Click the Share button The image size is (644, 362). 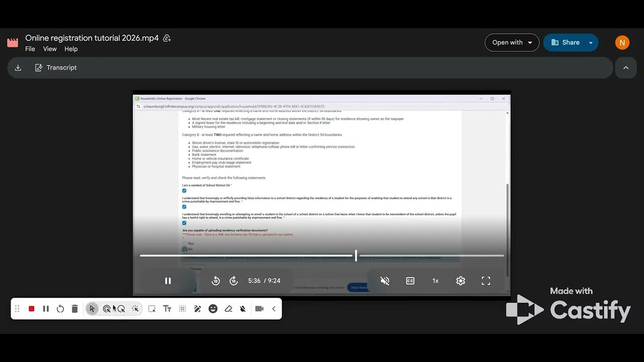pyautogui.click(x=566, y=43)
